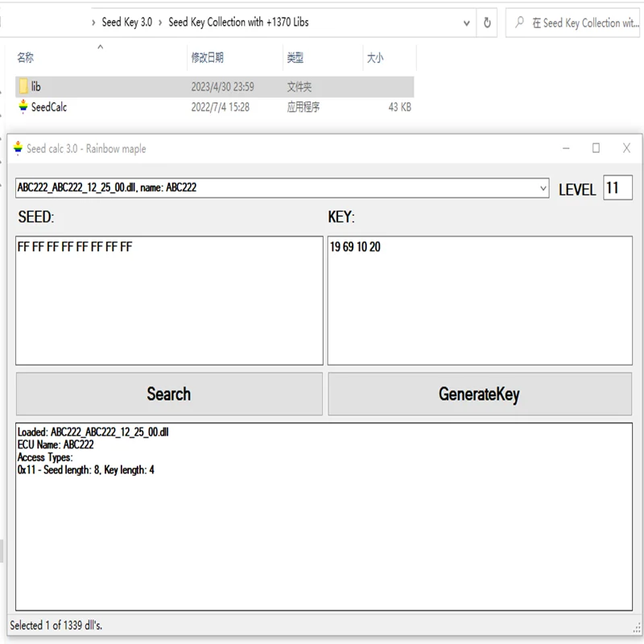Click the Explorer search box
Screen dimensions: 644x644
point(572,23)
